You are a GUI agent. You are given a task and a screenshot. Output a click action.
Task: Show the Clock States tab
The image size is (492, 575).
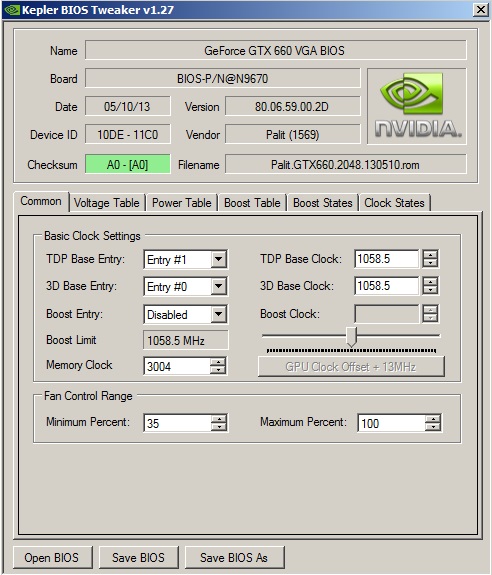point(394,203)
